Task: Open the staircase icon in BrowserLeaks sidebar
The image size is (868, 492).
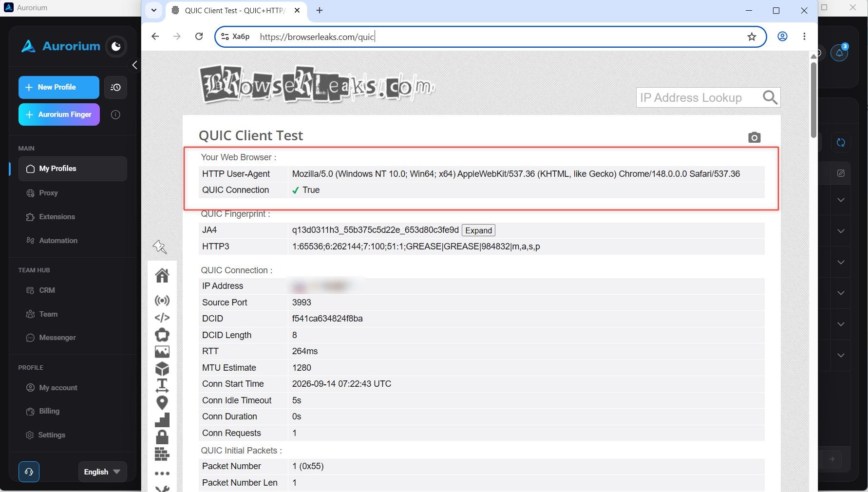Action: [162, 419]
